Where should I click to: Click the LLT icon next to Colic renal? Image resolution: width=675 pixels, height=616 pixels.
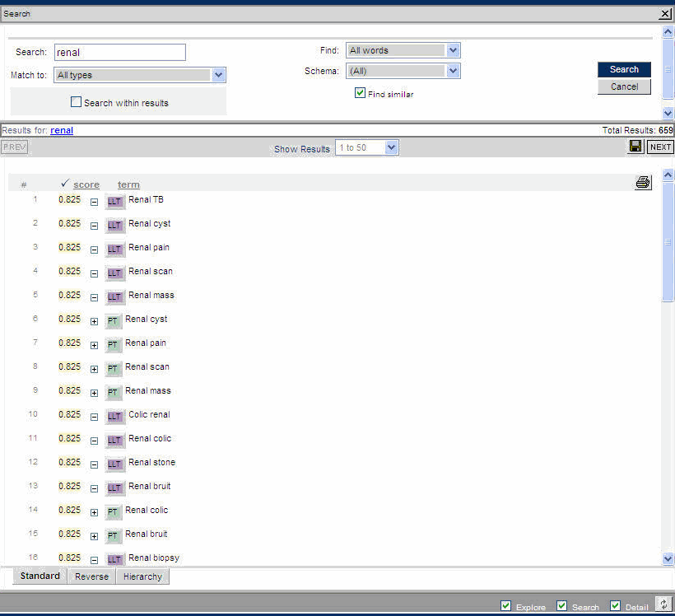point(114,416)
